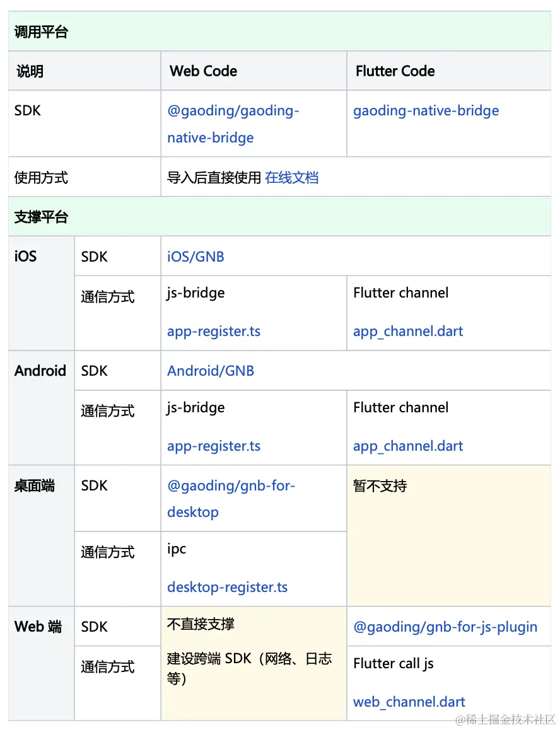
Task: Click the SDK label in the 桌面端 row
Action: [x=94, y=485]
